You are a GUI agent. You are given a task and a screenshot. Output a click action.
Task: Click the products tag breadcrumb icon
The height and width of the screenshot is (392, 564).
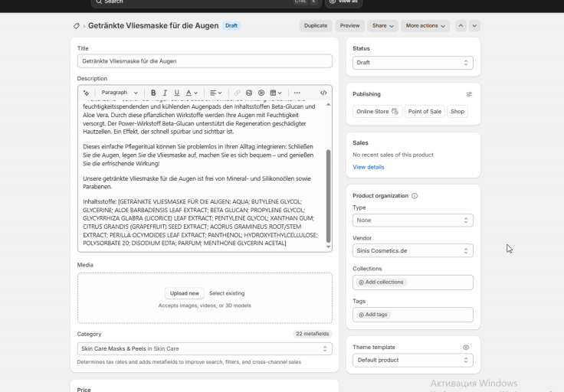point(77,26)
